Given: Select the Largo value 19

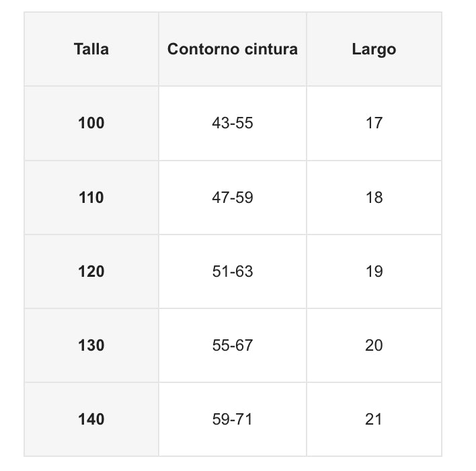Looking at the screenshot, I should coord(374,271).
